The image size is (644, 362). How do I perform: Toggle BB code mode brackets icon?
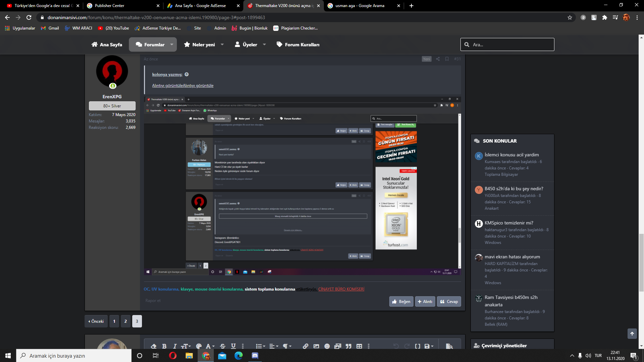click(x=417, y=346)
